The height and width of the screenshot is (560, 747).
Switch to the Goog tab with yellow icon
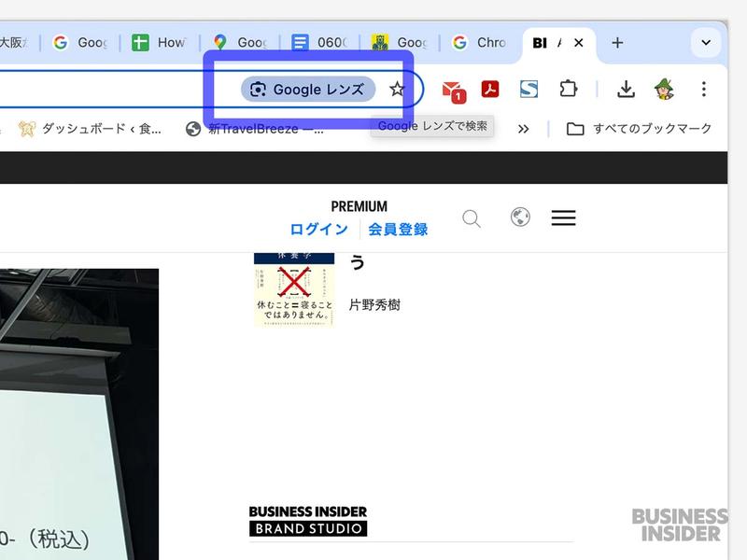click(400, 43)
